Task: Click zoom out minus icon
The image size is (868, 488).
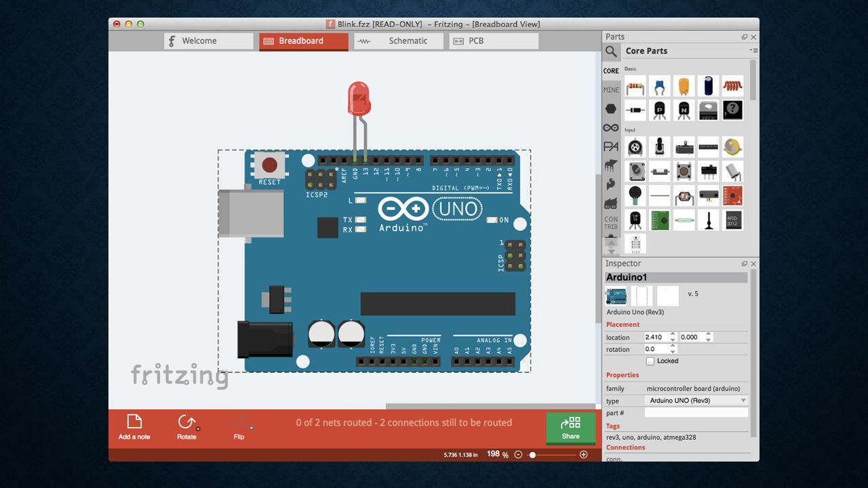Action: click(518, 455)
